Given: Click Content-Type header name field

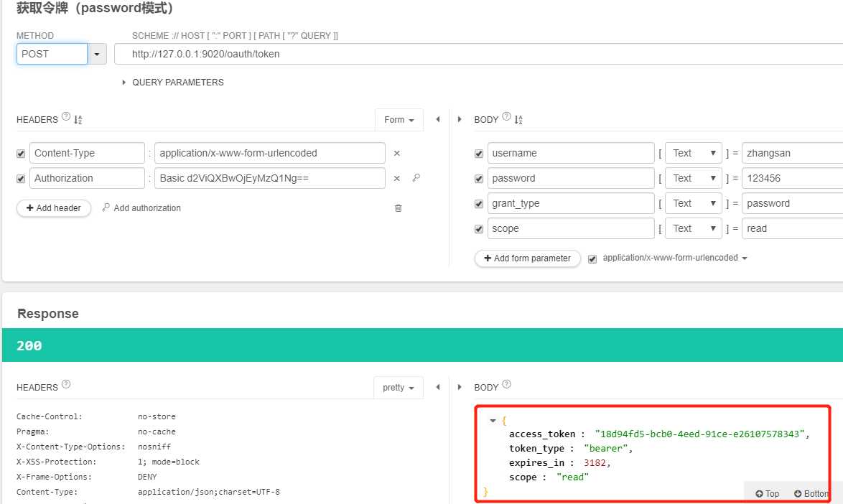Looking at the screenshot, I should click(87, 153).
